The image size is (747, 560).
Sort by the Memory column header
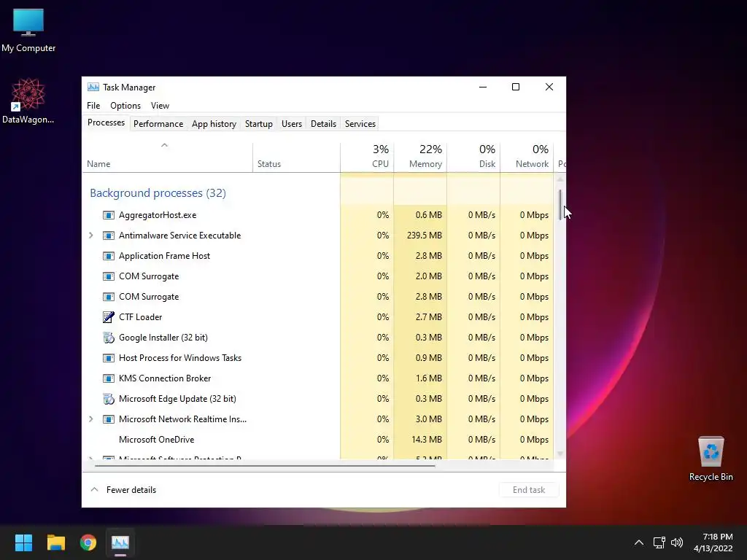[x=420, y=157]
